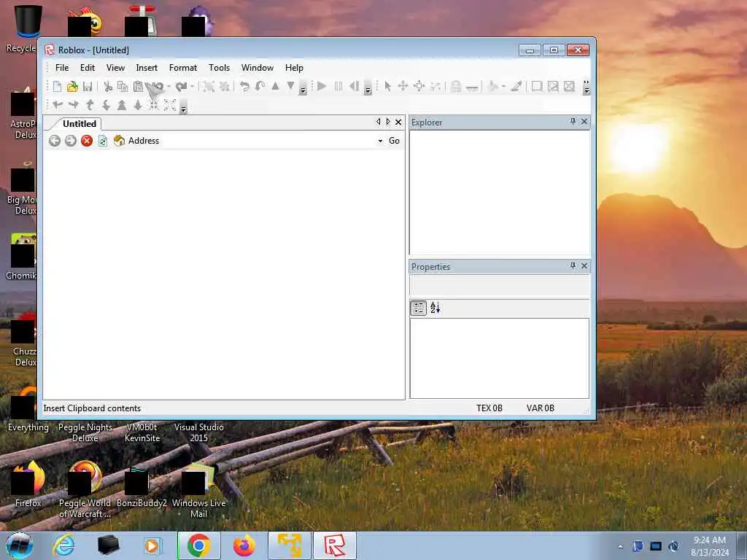This screenshot has width=747, height=560.
Task: Open the Address bar dropdown arrow
Action: [380, 141]
